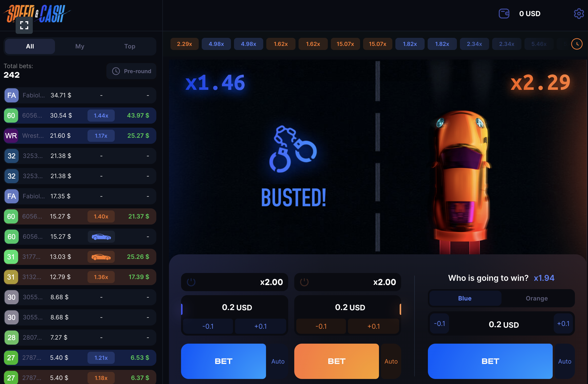Switch to the Top bets tab
Screen dimensions: 588x384
pyautogui.click(x=130, y=46)
